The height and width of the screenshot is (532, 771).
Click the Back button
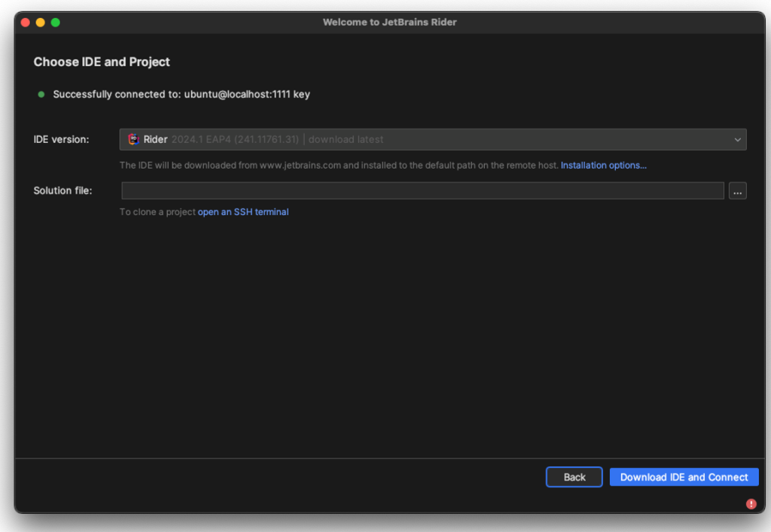(574, 476)
